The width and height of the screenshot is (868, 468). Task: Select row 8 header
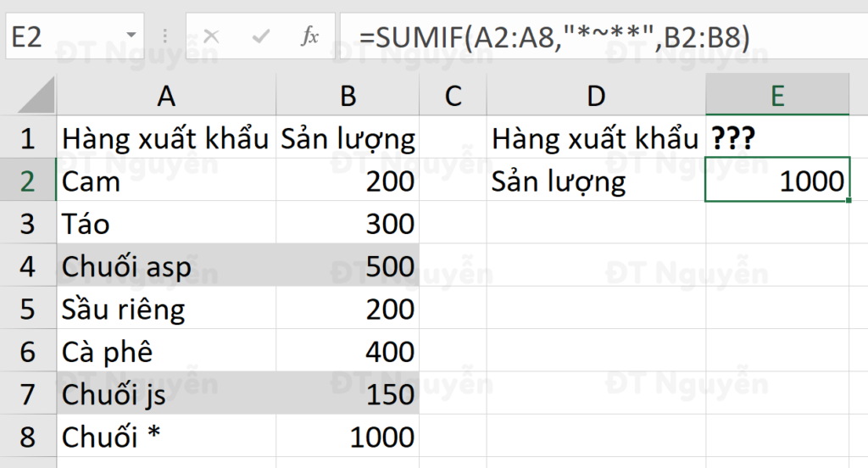tap(28, 437)
